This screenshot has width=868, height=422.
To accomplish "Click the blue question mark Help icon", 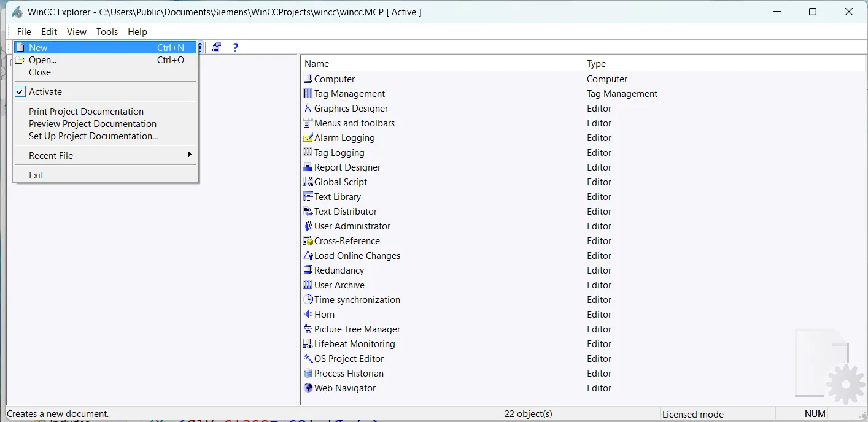I will pyautogui.click(x=235, y=47).
